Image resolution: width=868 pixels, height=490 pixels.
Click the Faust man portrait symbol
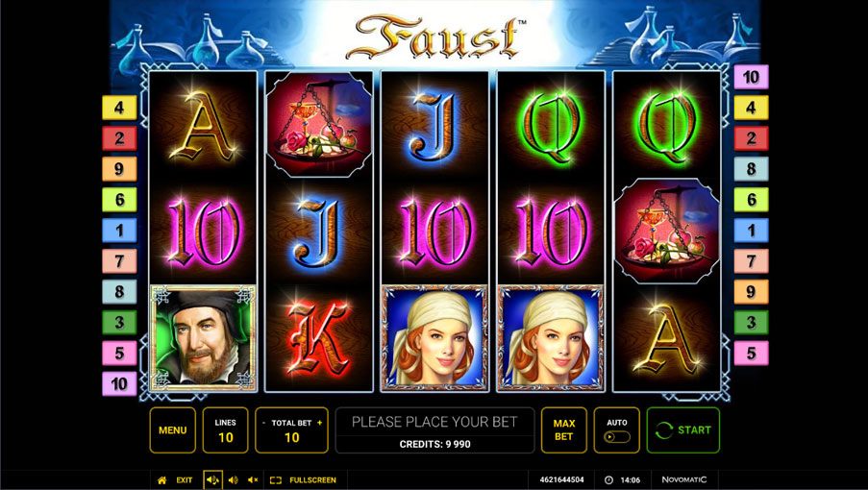[x=203, y=338]
